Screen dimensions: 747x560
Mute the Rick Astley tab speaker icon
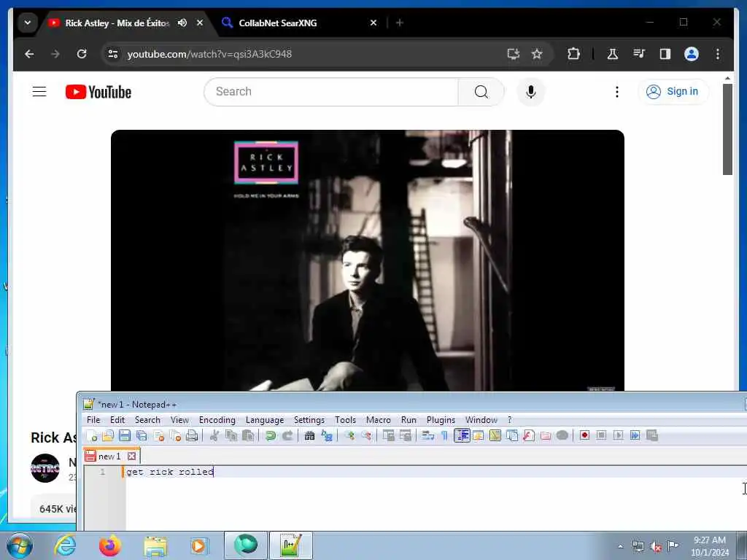click(182, 23)
